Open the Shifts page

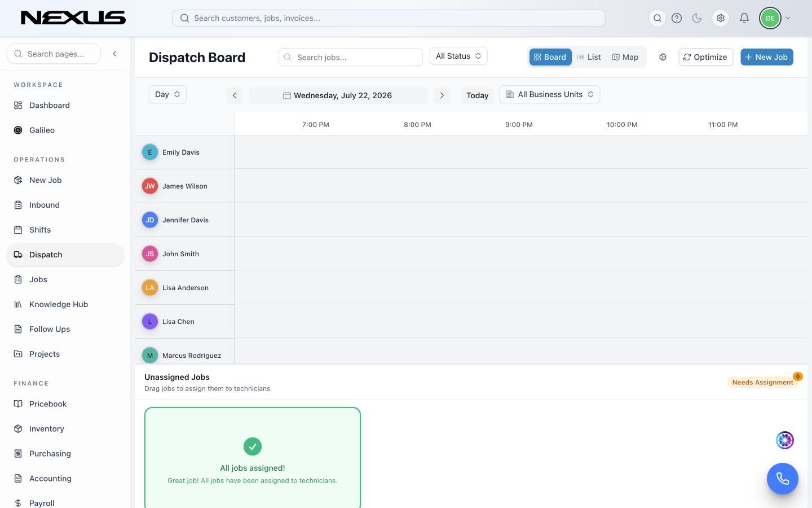tap(65, 230)
